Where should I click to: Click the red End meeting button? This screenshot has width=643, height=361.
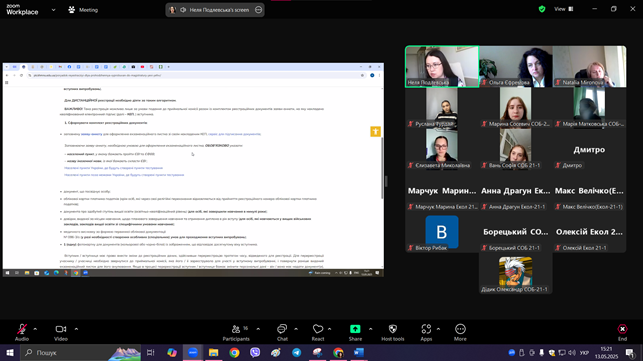622,332
